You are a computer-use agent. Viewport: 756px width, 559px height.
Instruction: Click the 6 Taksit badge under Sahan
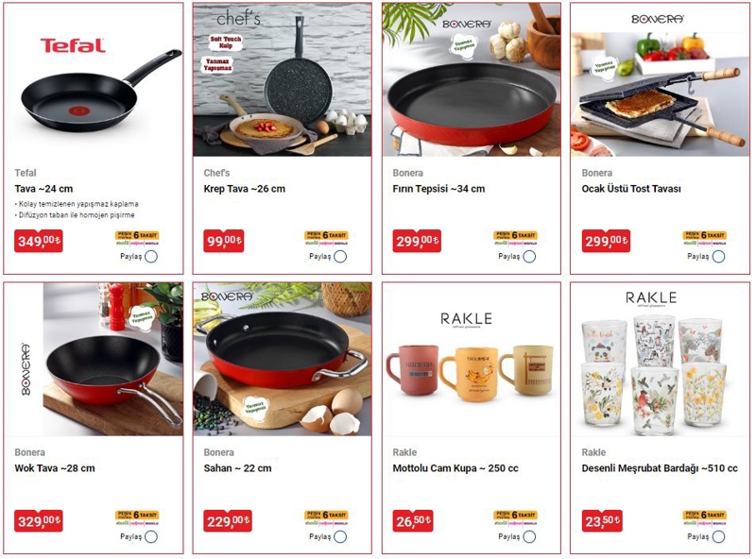click(326, 516)
